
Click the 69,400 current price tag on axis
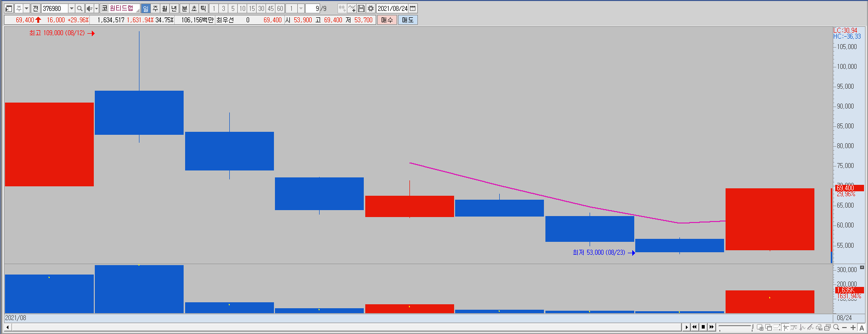click(850, 188)
